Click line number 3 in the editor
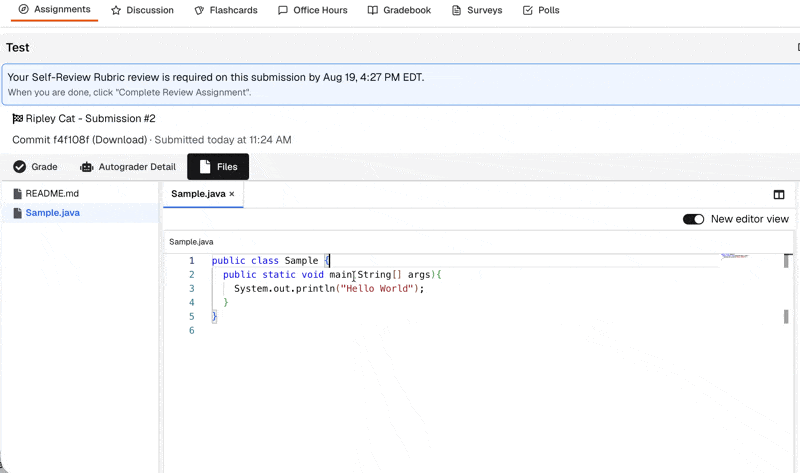The image size is (800, 473). (192, 289)
